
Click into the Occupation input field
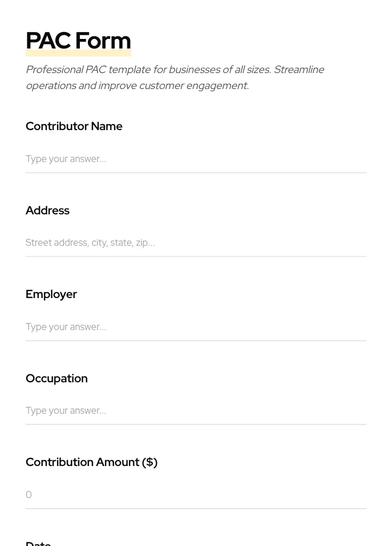[x=195, y=411]
